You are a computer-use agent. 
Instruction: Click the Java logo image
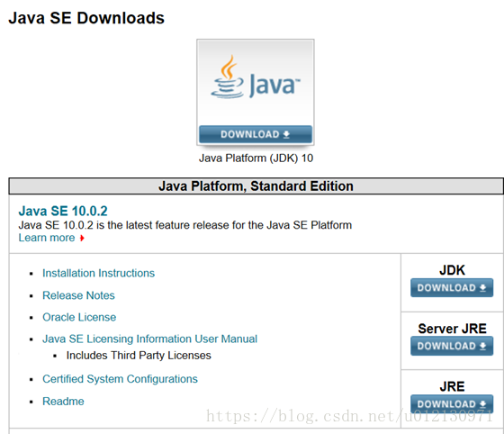point(256,77)
